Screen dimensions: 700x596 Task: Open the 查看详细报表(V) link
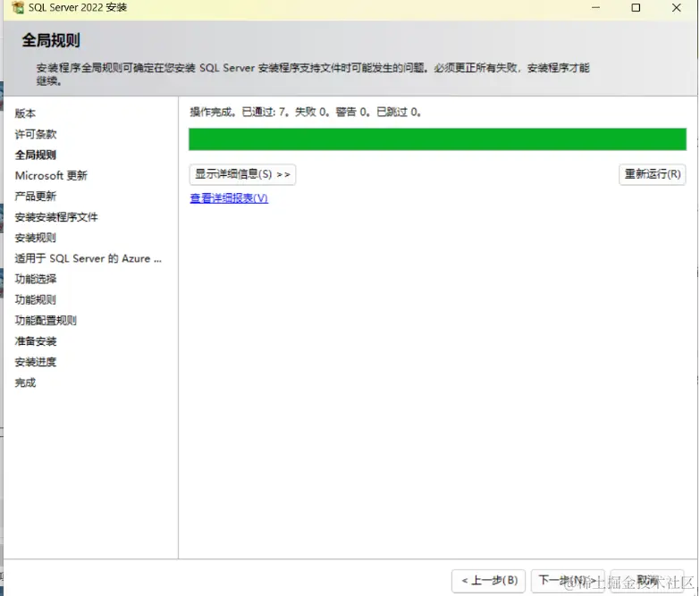(x=229, y=198)
